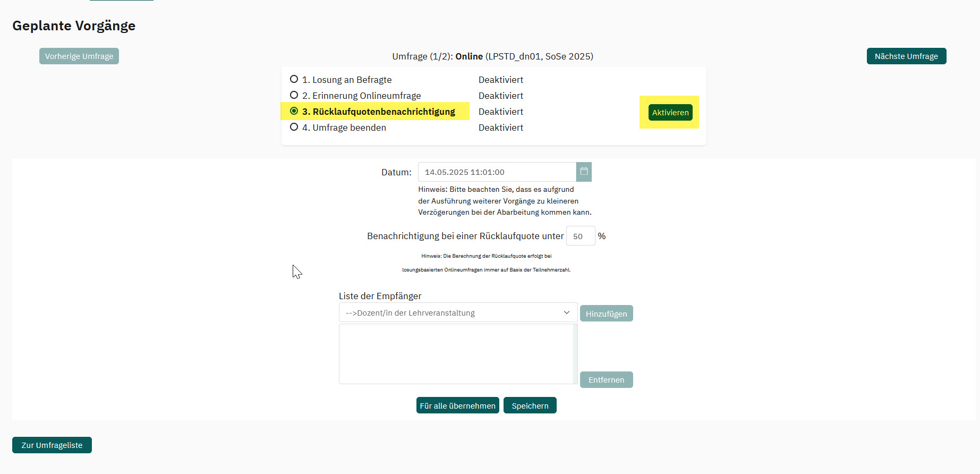980x474 pixels.
Task: Click the hint about Berechnung der Rücklaufquote
Action: [487, 263]
